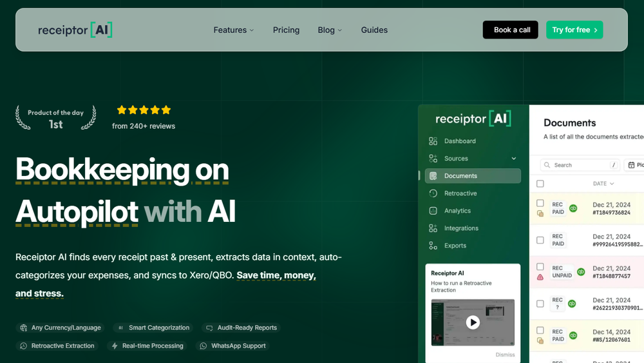Check the box for document #T1849736824
Screen dimensions: 644x363
tap(540, 203)
